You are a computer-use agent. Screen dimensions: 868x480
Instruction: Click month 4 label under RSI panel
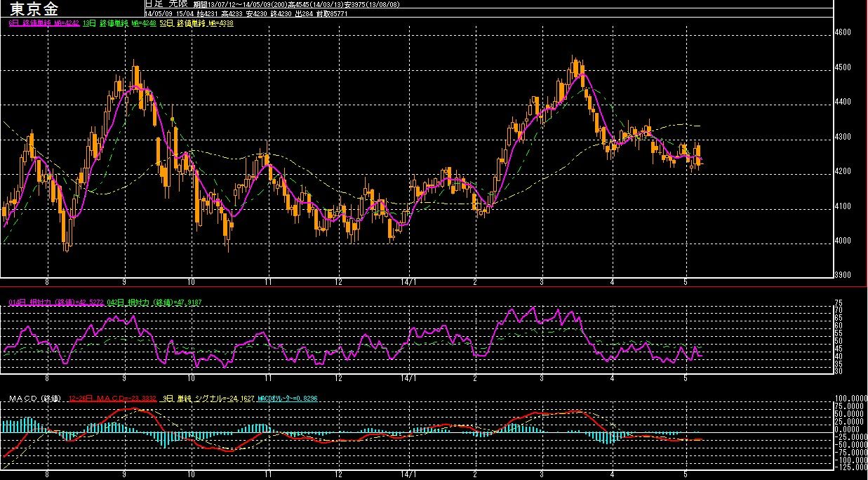tap(612, 378)
